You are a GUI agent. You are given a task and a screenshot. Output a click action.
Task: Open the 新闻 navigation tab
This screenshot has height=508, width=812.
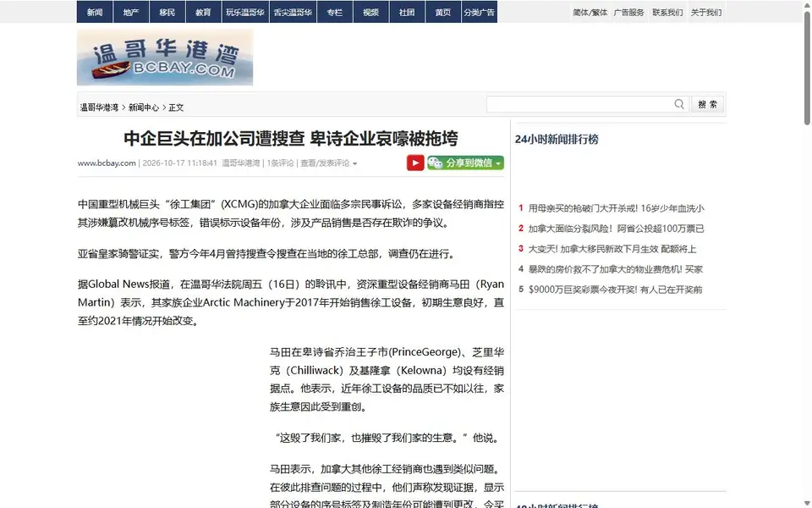pos(95,12)
